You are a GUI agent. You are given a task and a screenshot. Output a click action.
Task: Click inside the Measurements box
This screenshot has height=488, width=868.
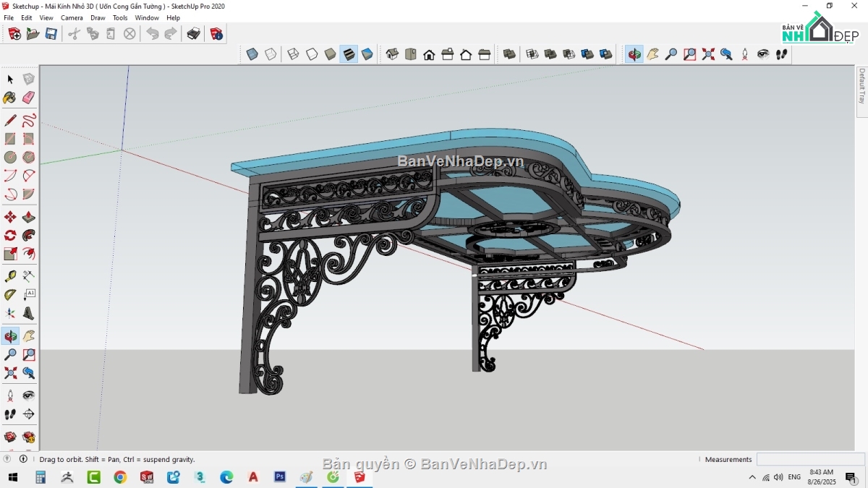810,459
